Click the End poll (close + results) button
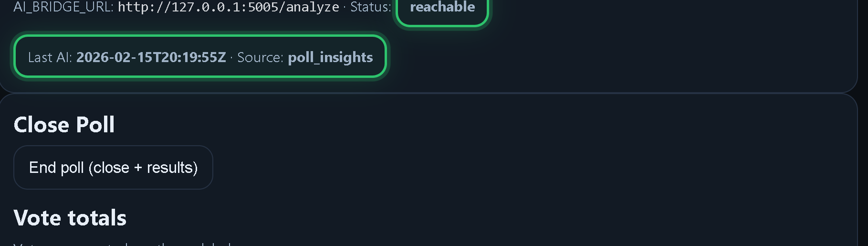The height and width of the screenshot is (246, 868). pyautogui.click(x=113, y=168)
